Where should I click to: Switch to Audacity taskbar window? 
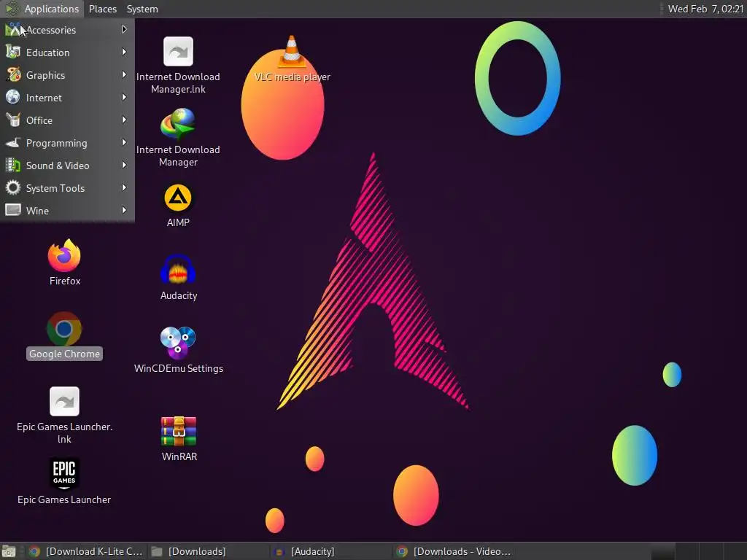[x=331, y=551]
